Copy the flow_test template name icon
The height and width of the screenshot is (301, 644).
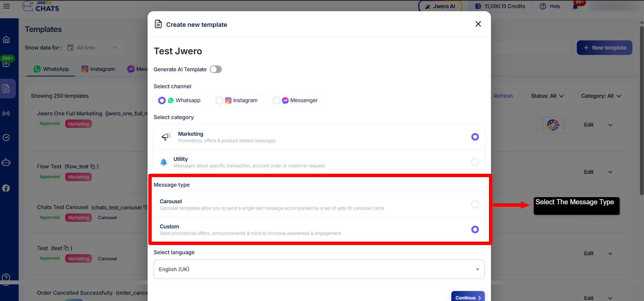coord(93,167)
